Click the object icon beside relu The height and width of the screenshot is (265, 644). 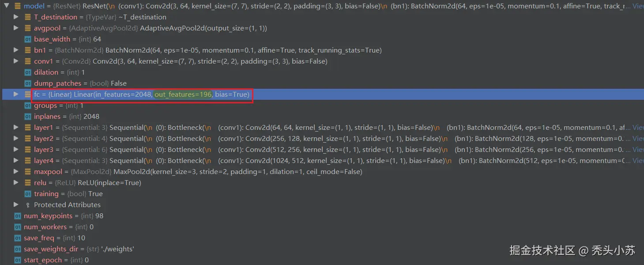[28, 183]
